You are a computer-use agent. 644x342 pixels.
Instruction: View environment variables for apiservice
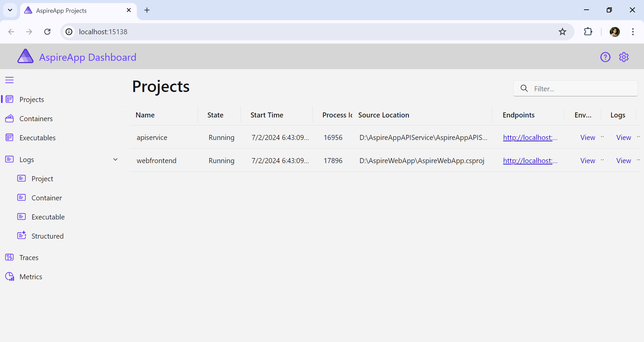[x=588, y=138]
